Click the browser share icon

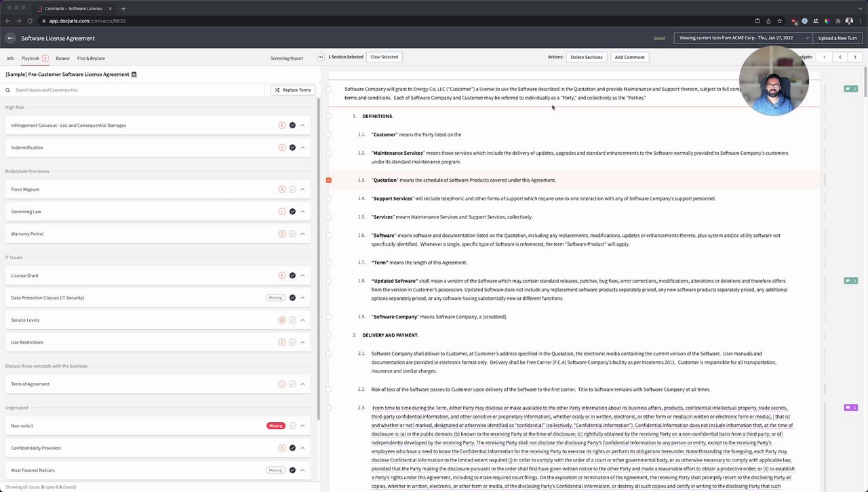click(768, 21)
